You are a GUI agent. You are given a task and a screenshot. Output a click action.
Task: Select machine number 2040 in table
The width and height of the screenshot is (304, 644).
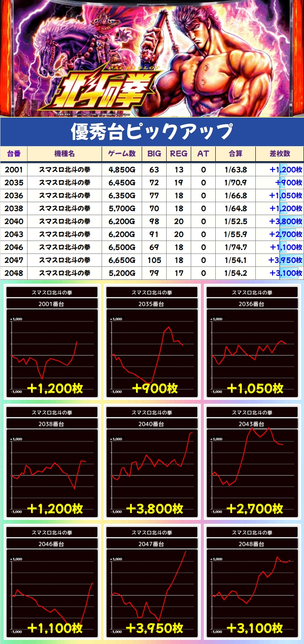[x=14, y=222]
